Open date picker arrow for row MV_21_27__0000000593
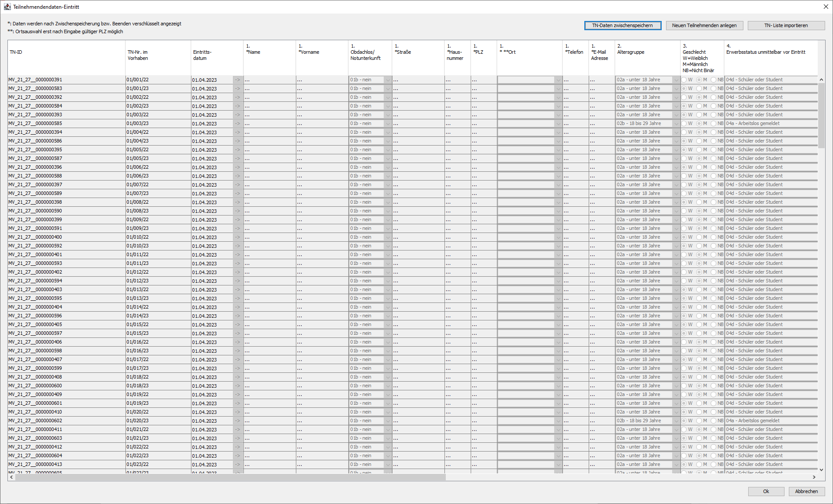The width and height of the screenshot is (833, 504). point(238,263)
